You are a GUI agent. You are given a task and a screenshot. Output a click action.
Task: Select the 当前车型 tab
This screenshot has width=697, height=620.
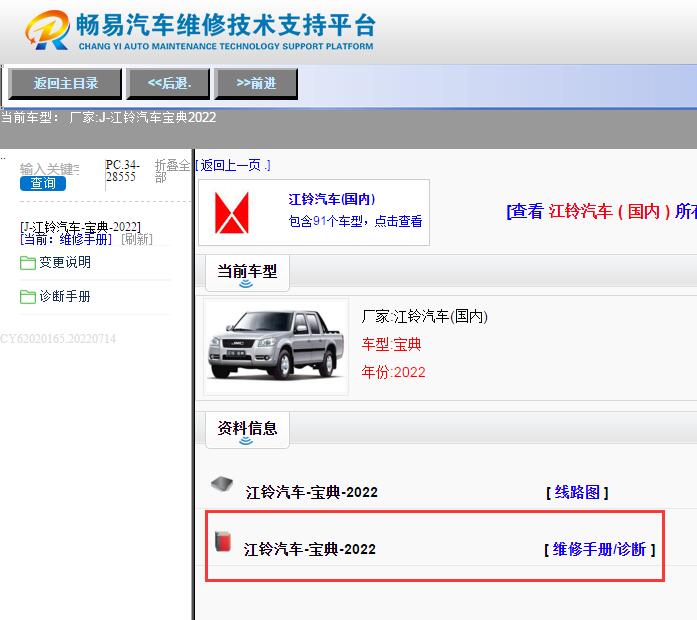point(247,272)
